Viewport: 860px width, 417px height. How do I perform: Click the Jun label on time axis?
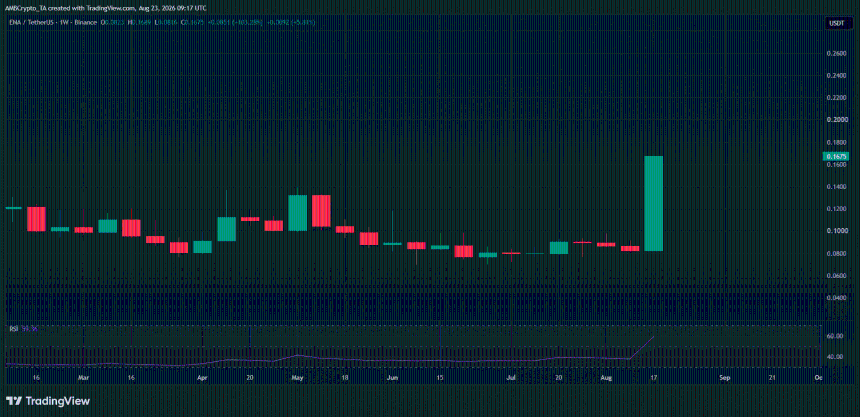click(x=392, y=377)
